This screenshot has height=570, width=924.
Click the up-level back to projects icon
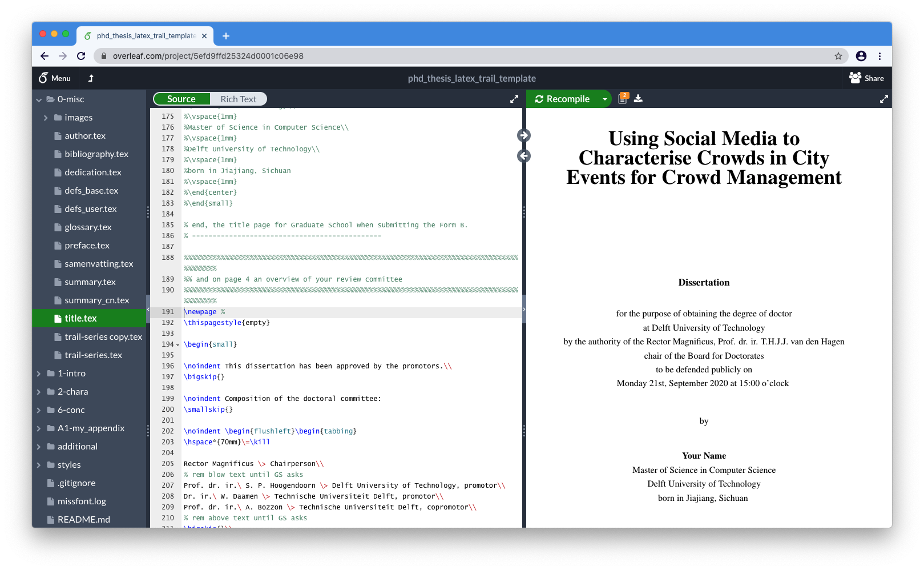click(x=91, y=78)
